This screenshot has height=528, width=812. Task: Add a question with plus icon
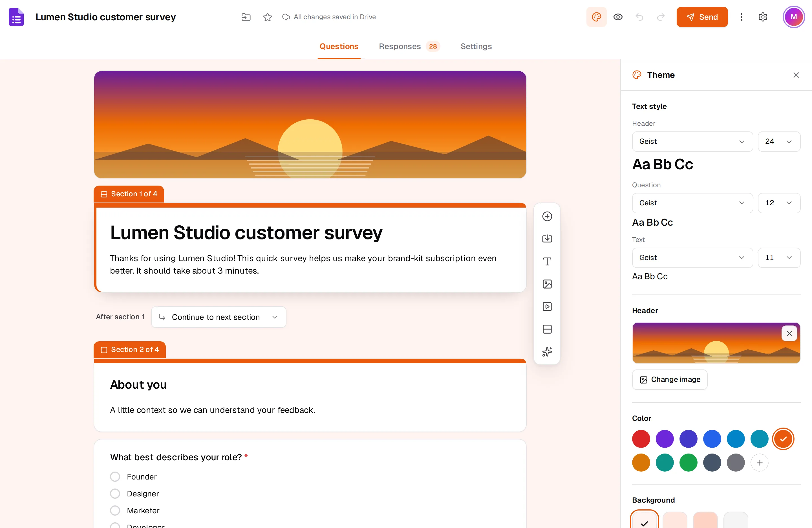click(x=547, y=216)
